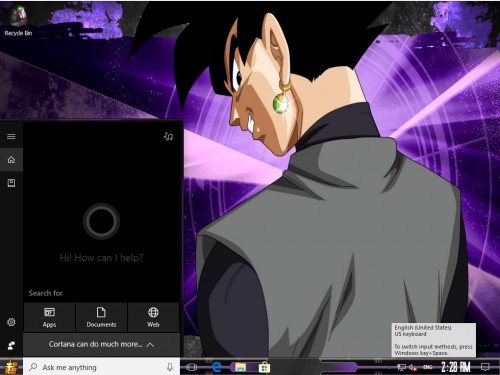
Task: Expand the Cortana hamburger menu
Action: click(11, 136)
